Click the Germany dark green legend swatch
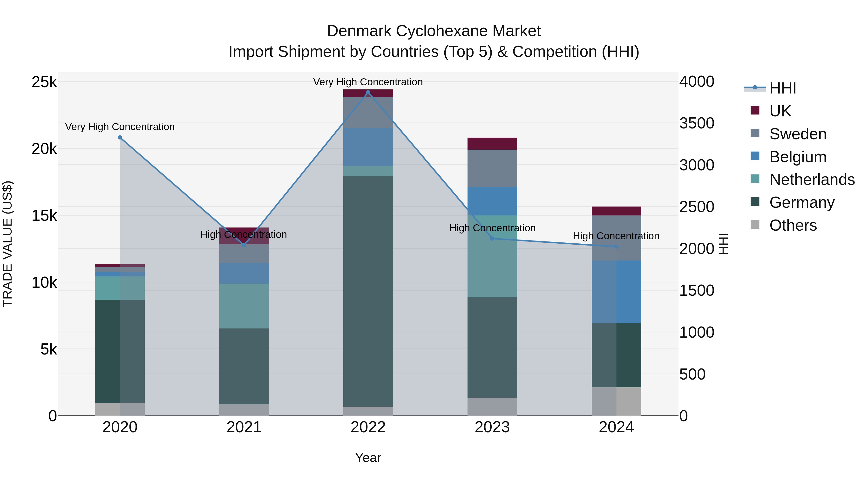This screenshot has width=868, height=488. (x=755, y=202)
